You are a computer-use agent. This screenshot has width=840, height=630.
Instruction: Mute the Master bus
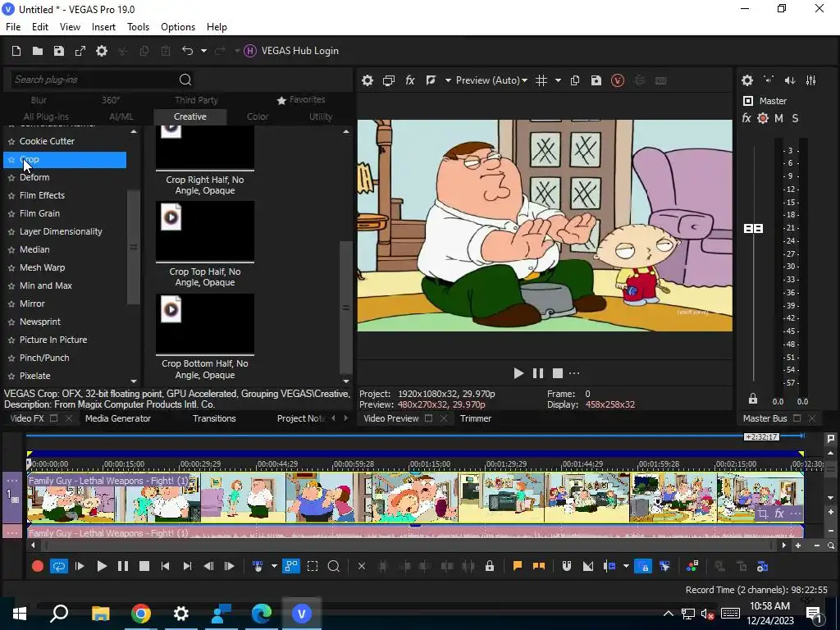click(779, 118)
